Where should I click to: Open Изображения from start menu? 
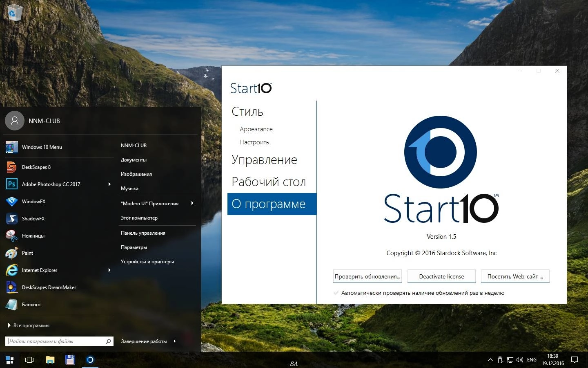136,174
